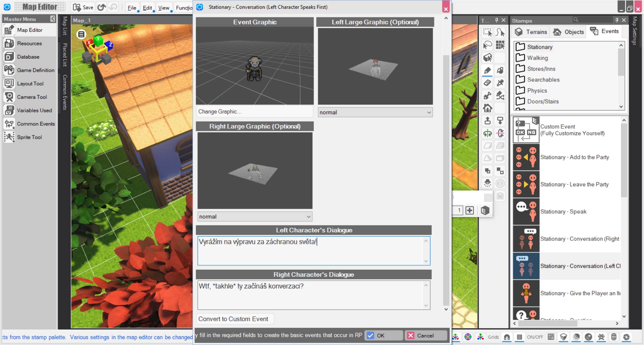
Task: Switch to the Terrains stamps tab
Action: pos(531,32)
